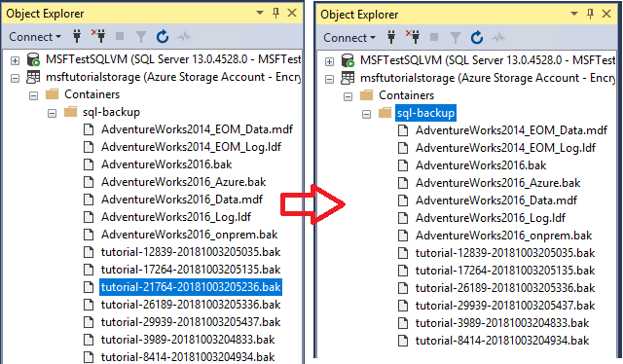Collapse msftutorialstorage node in left panel

[16, 78]
